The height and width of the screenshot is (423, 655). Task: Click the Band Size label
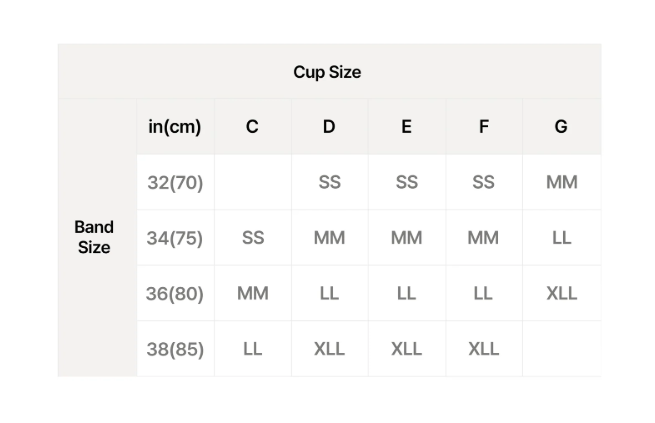(x=94, y=237)
